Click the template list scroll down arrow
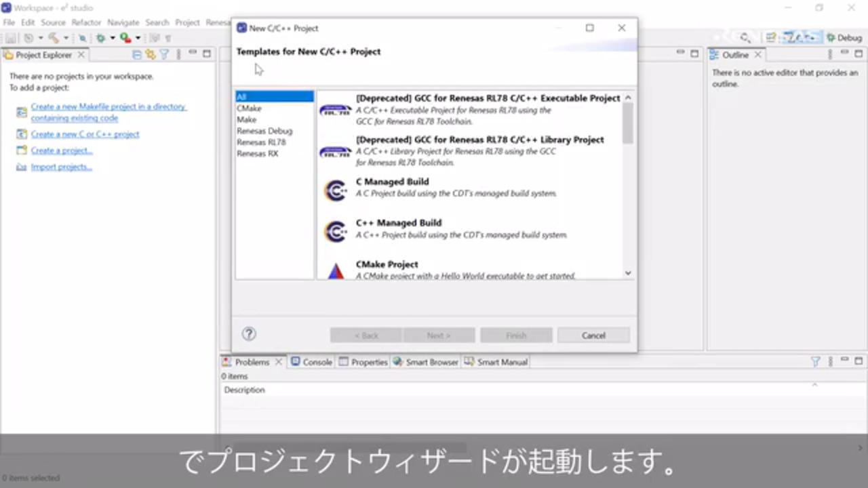This screenshot has height=488, width=868. [628, 273]
